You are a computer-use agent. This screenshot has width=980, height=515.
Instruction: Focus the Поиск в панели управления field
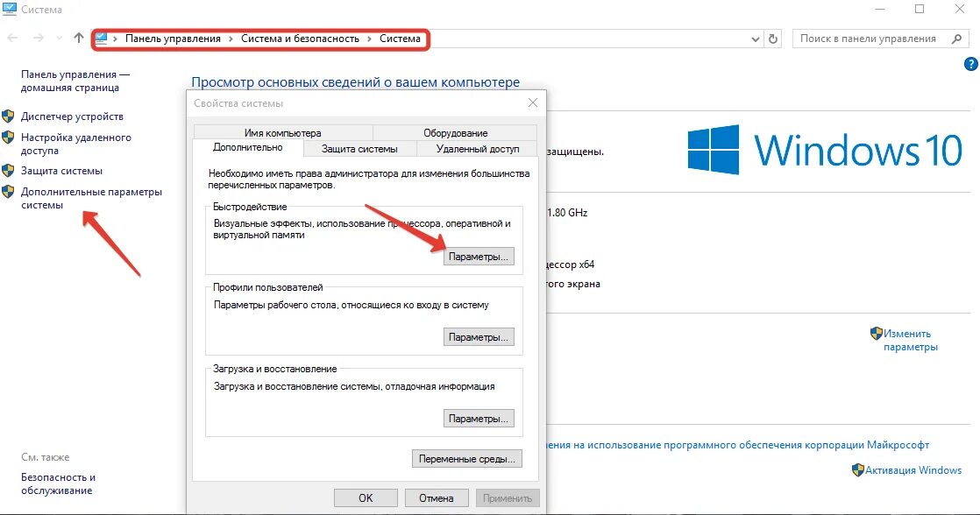pyautogui.click(x=880, y=39)
